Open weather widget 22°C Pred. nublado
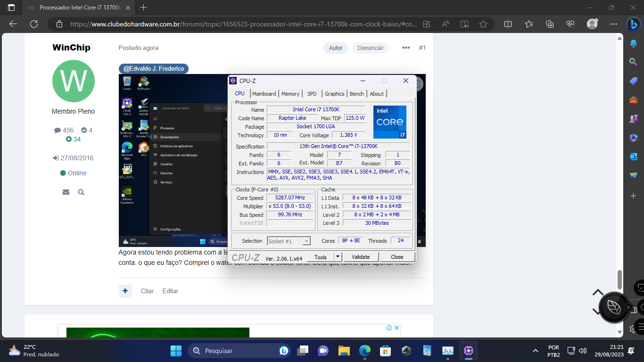Image resolution: width=644 pixels, height=362 pixels. (x=34, y=351)
